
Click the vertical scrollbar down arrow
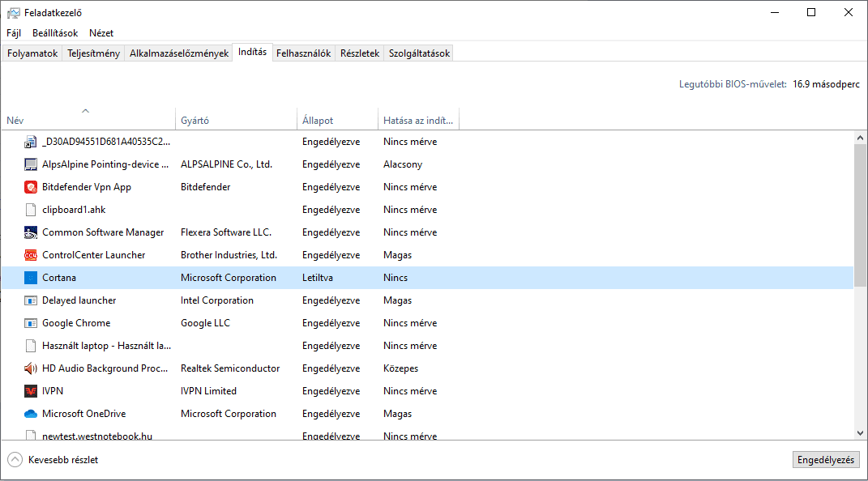click(x=860, y=433)
